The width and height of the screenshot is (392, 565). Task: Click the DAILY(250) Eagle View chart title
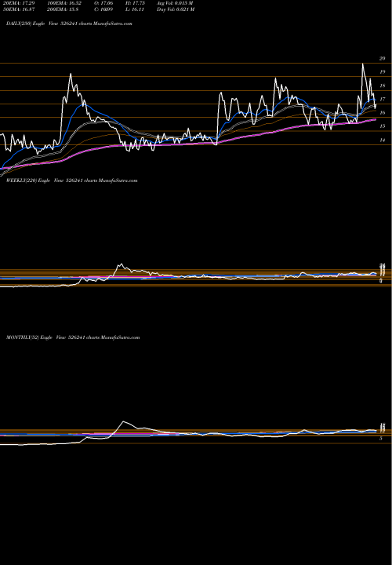point(69,24)
